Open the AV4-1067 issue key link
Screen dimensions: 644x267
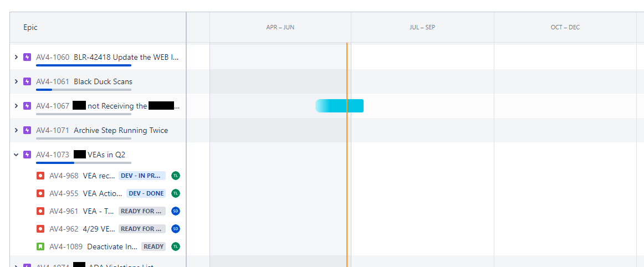pos(53,106)
